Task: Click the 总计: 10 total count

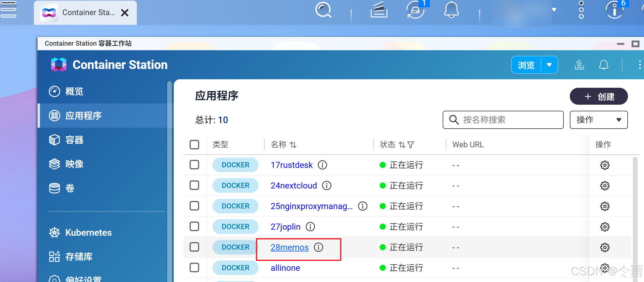Action: (x=211, y=120)
